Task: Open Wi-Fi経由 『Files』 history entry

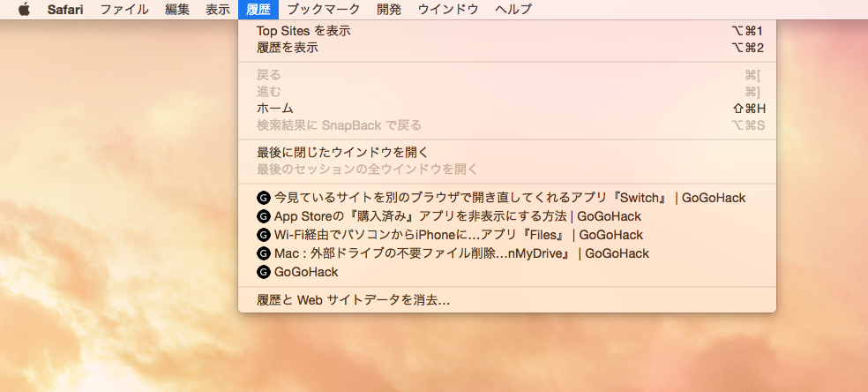Action: tap(507, 235)
